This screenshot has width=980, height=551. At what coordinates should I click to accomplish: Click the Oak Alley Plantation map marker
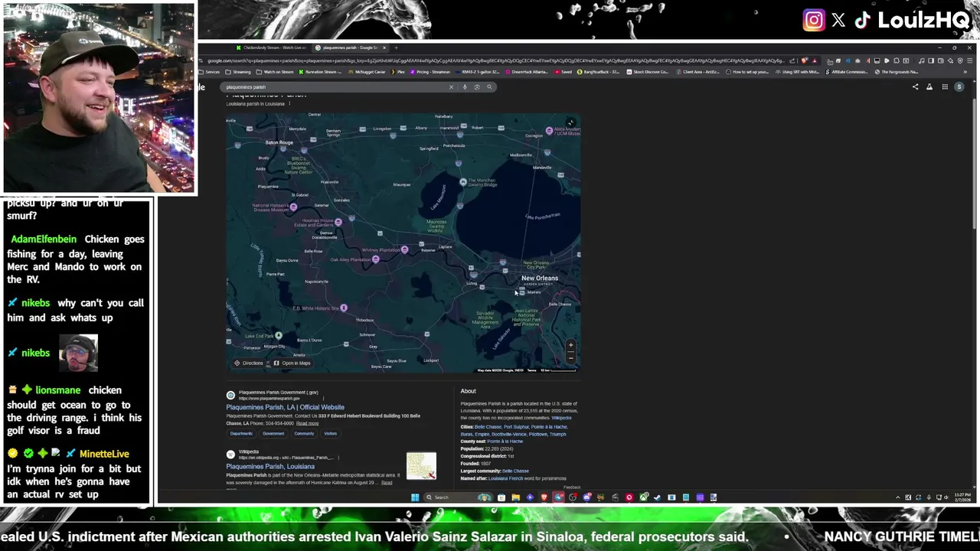coord(375,259)
